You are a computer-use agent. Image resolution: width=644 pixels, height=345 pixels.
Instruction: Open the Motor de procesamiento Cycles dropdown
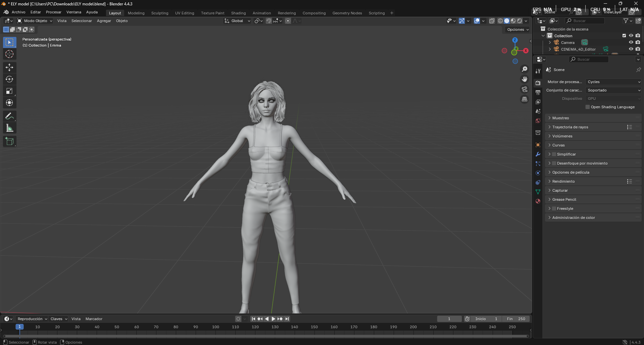pos(613,81)
